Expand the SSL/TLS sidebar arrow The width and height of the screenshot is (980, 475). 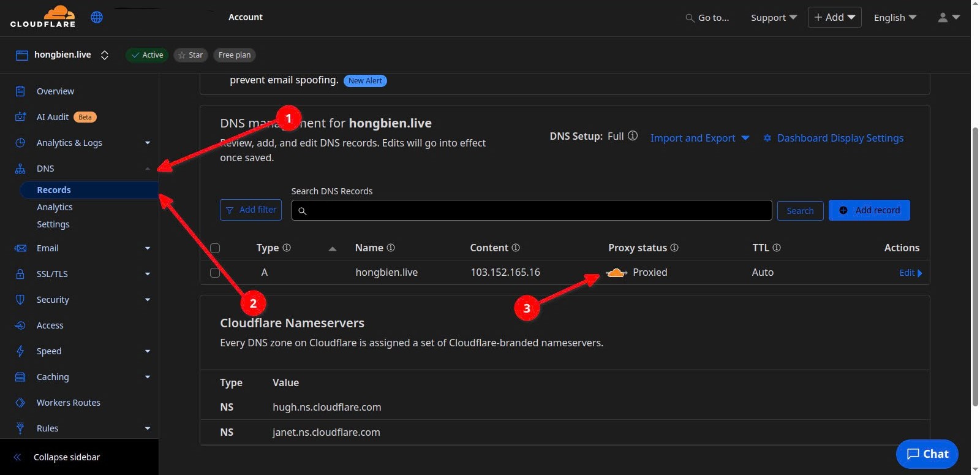coord(148,274)
